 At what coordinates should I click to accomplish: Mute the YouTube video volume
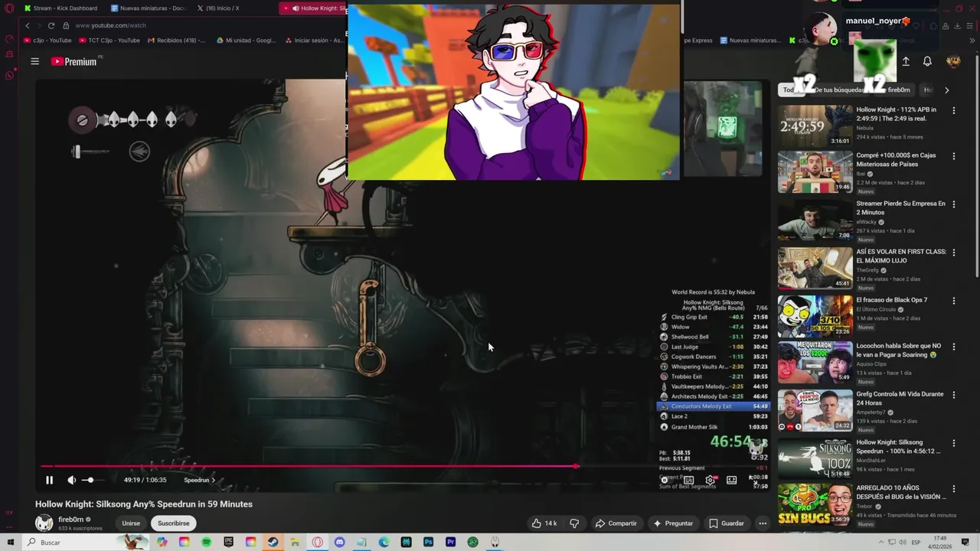(x=71, y=480)
